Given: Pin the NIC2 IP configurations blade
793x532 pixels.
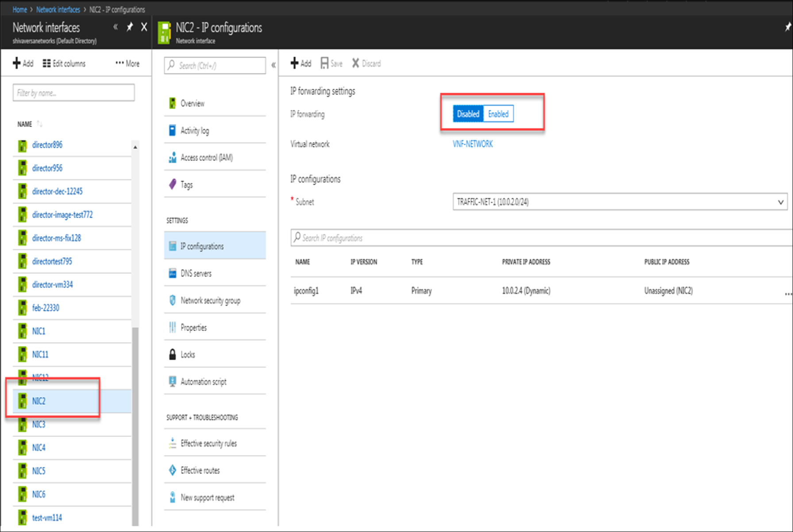Looking at the screenshot, I should [x=788, y=27].
